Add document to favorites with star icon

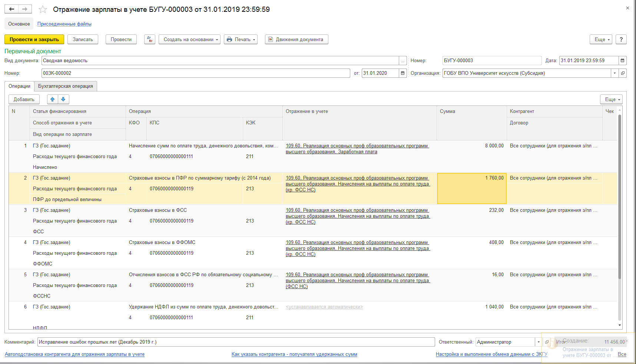tap(43, 10)
